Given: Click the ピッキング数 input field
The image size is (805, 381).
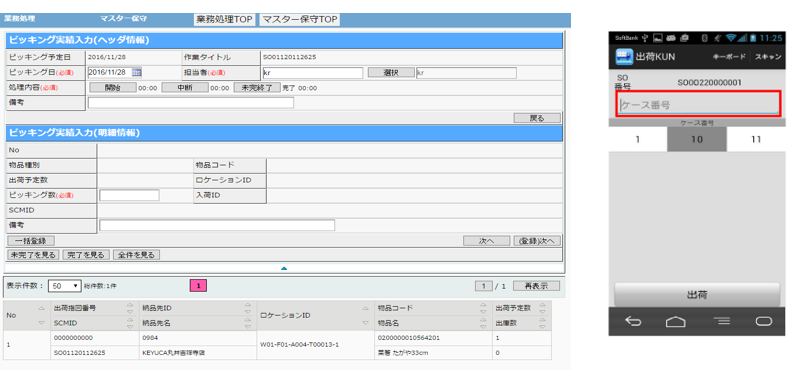Looking at the screenshot, I should [129, 195].
